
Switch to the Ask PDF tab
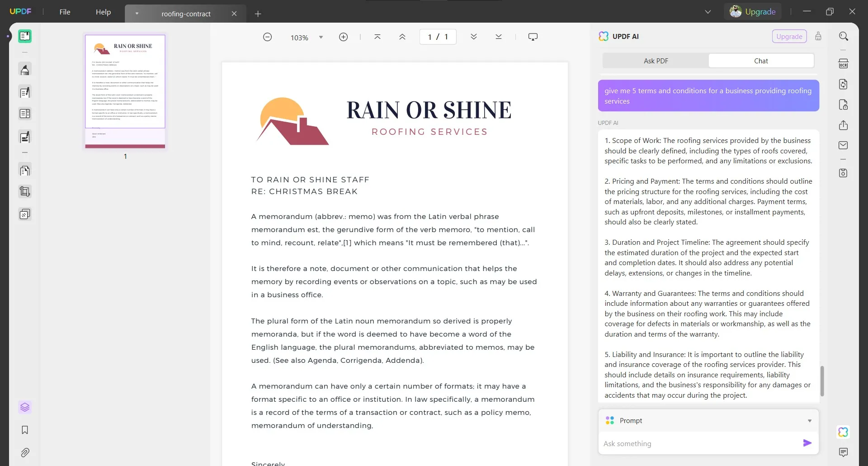(x=656, y=60)
